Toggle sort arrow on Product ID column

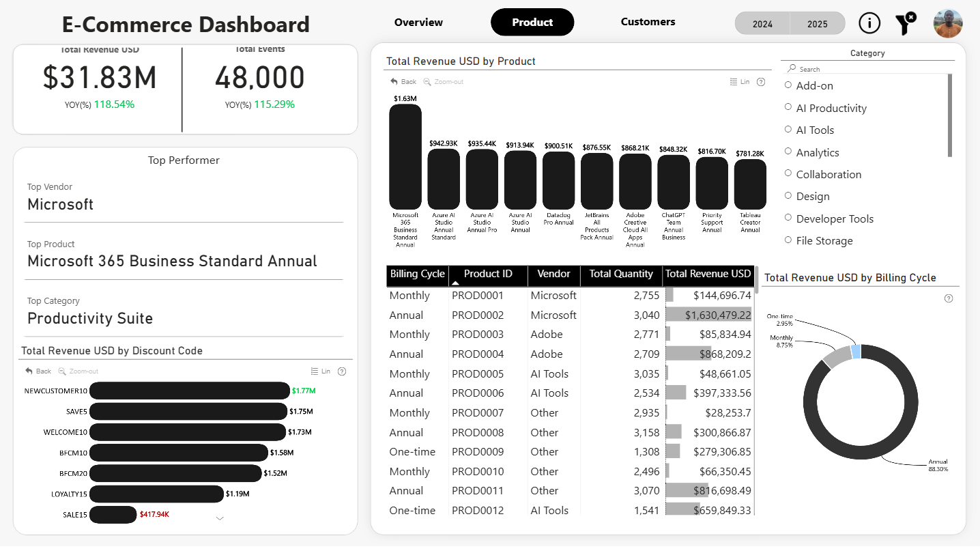pyautogui.click(x=455, y=283)
